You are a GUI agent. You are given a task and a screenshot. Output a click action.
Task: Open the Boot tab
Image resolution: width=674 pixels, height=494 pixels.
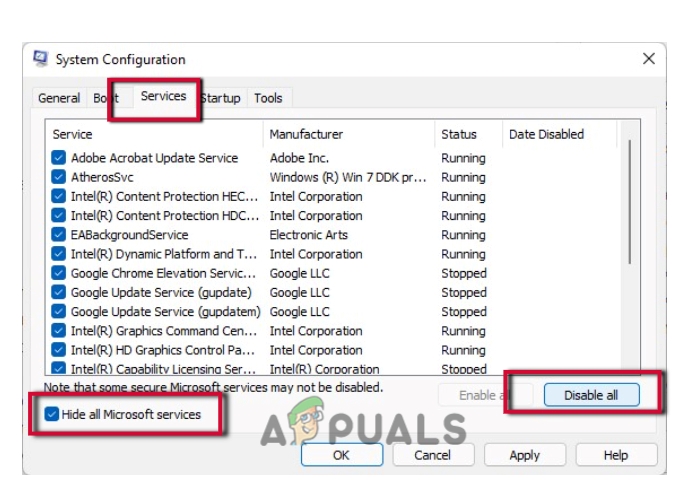point(106,98)
